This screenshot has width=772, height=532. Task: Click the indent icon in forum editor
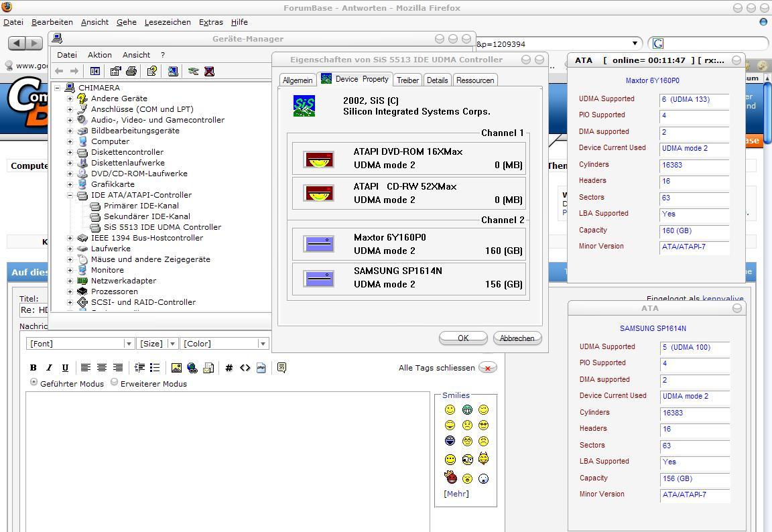[x=139, y=368]
